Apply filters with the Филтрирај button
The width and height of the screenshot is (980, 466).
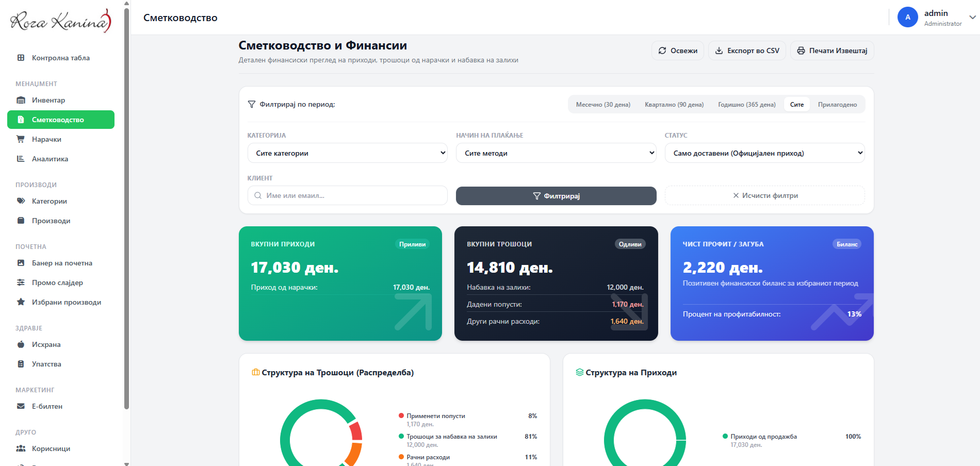(x=556, y=196)
